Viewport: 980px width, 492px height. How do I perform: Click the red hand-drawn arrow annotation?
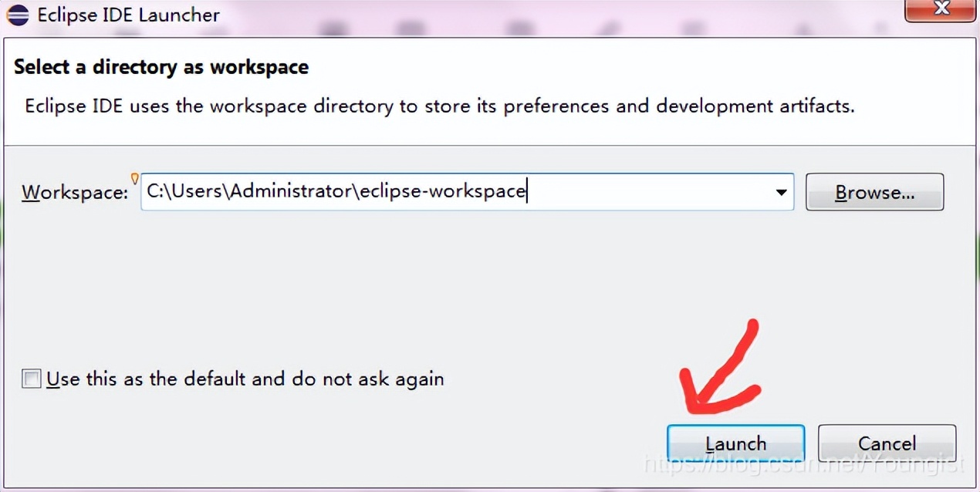pyautogui.click(x=719, y=369)
